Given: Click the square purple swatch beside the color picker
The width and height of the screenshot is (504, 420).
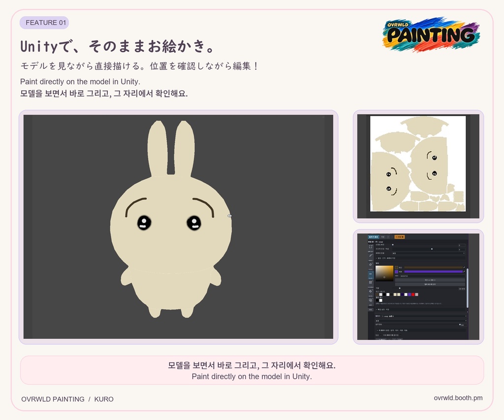Looking at the screenshot, I should [x=396, y=272].
